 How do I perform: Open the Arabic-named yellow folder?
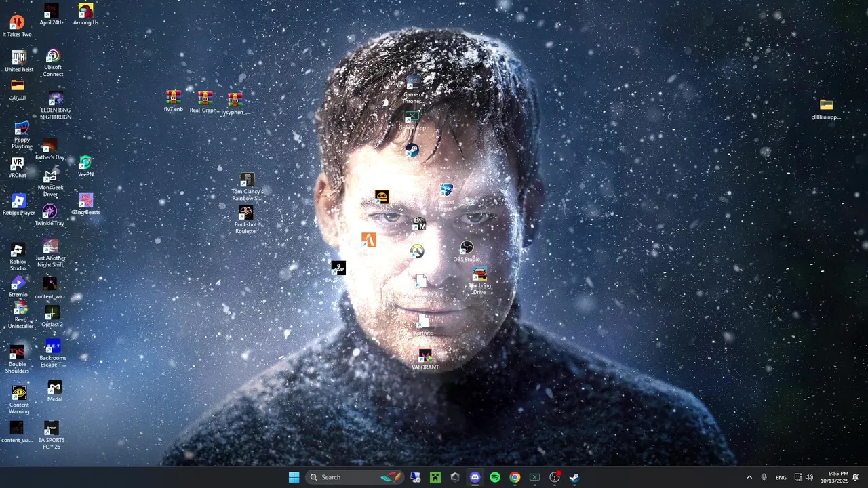18,89
